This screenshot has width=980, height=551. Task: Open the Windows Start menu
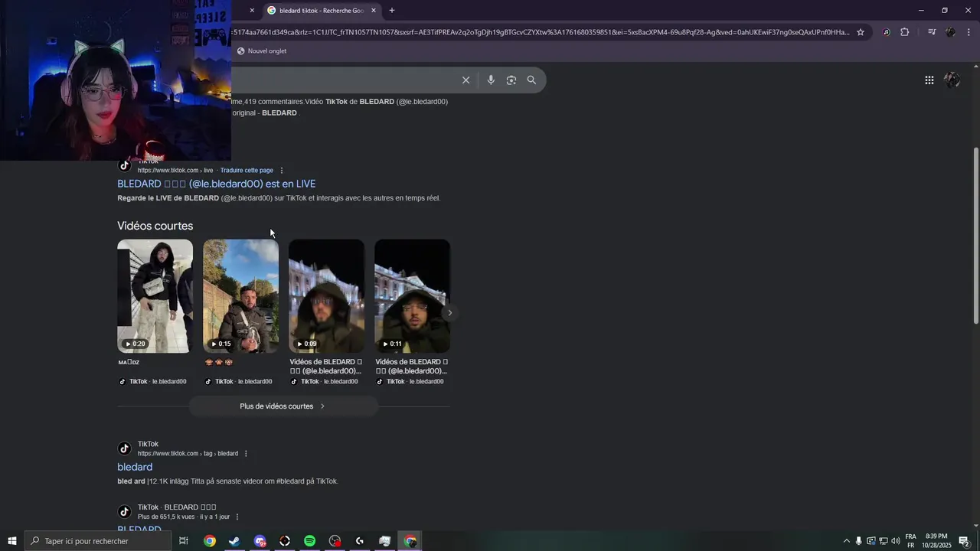[12, 541]
